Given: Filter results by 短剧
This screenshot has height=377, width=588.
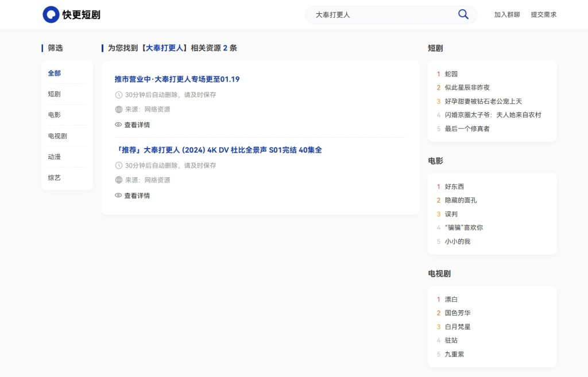Looking at the screenshot, I should coord(55,94).
